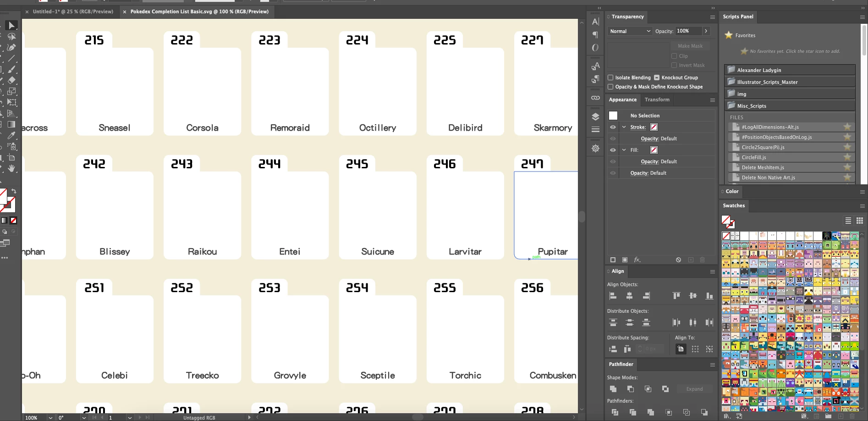Click Pathfinder Minus Front icon
This screenshot has width=868, height=421.
(631, 389)
